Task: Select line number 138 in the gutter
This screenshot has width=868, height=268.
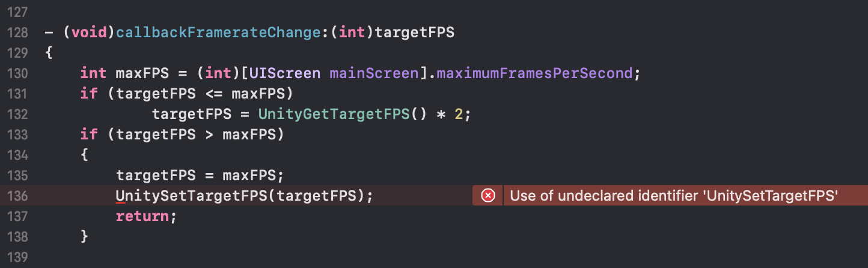Action: (18, 236)
